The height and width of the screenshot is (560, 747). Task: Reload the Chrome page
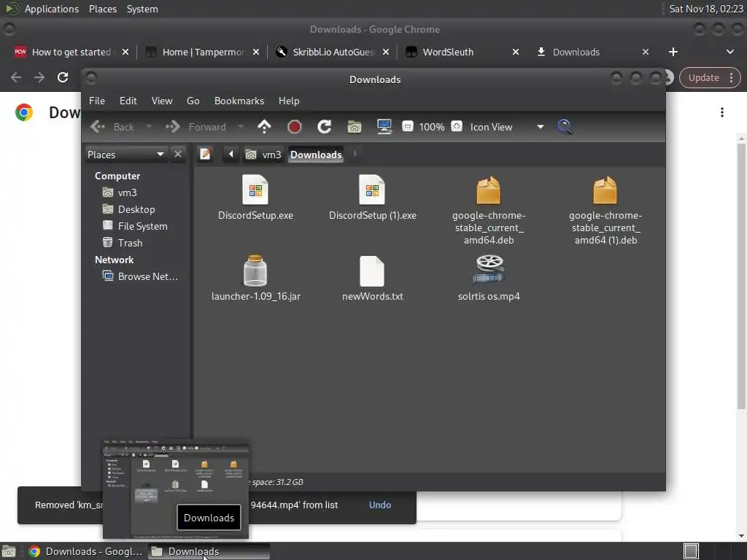pyautogui.click(x=63, y=77)
